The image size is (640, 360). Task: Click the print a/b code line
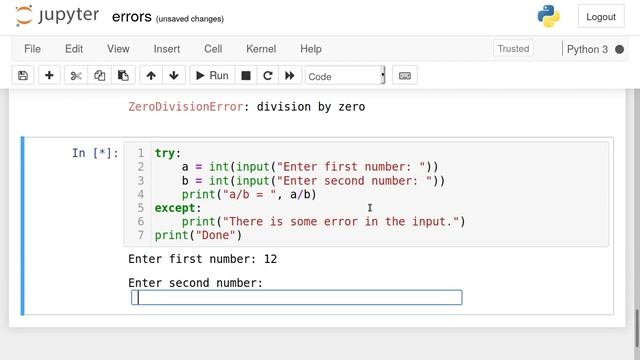pyautogui.click(x=249, y=194)
